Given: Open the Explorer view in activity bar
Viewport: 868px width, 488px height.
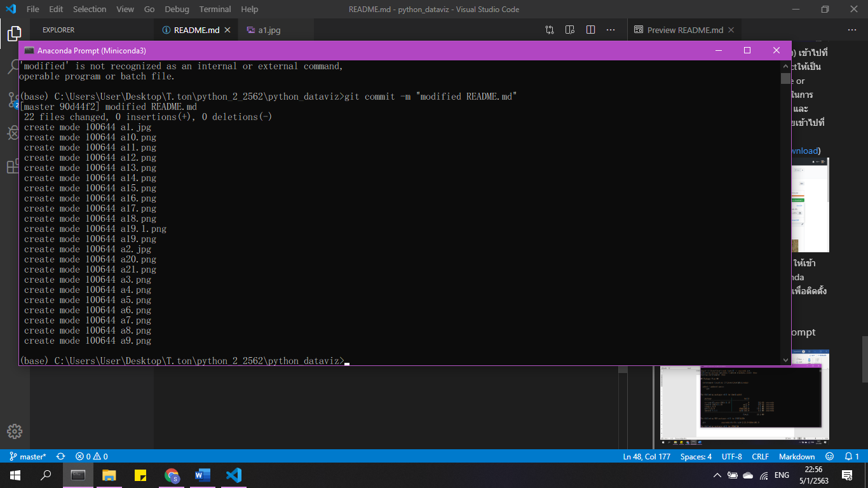Looking at the screenshot, I should click(x=14, y=33).
